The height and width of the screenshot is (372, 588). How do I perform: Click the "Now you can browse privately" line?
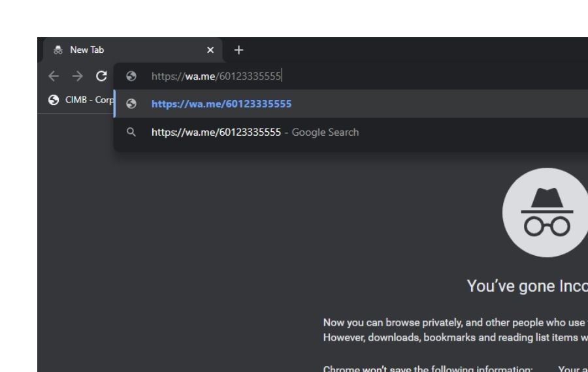(x=455, y=322)
